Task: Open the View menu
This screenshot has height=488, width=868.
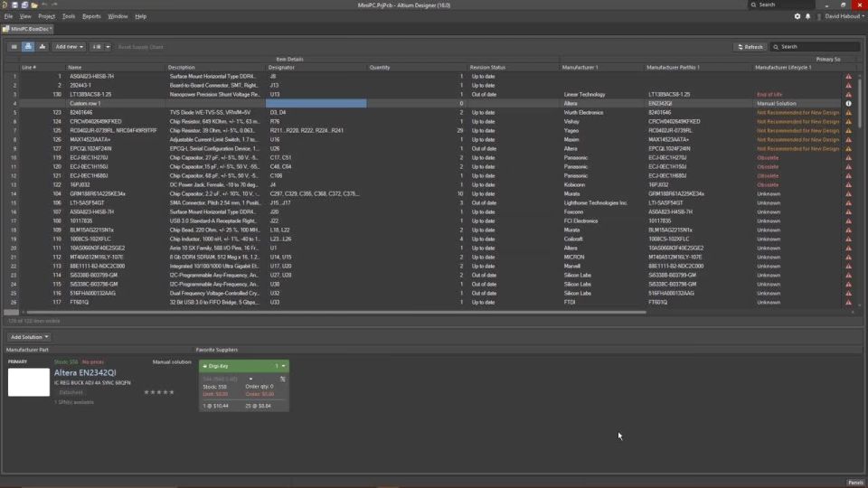Action: [25, 16]
